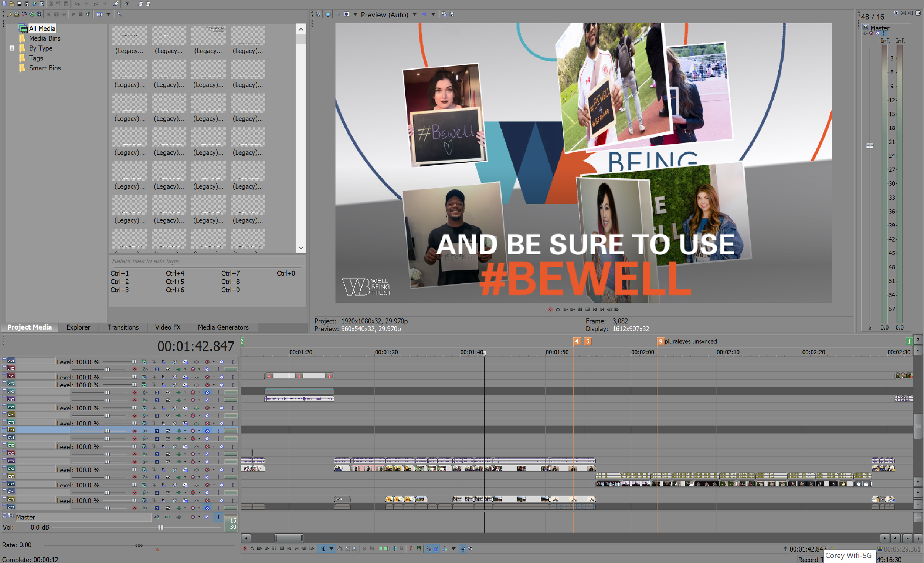Open the Project Media Views dropdown arrow

coord(108,14)
